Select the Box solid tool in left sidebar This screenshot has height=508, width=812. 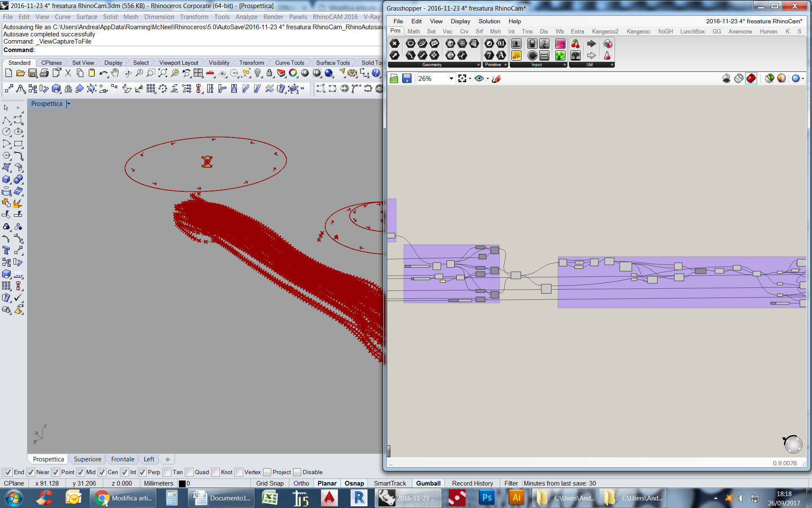[6, 179]
